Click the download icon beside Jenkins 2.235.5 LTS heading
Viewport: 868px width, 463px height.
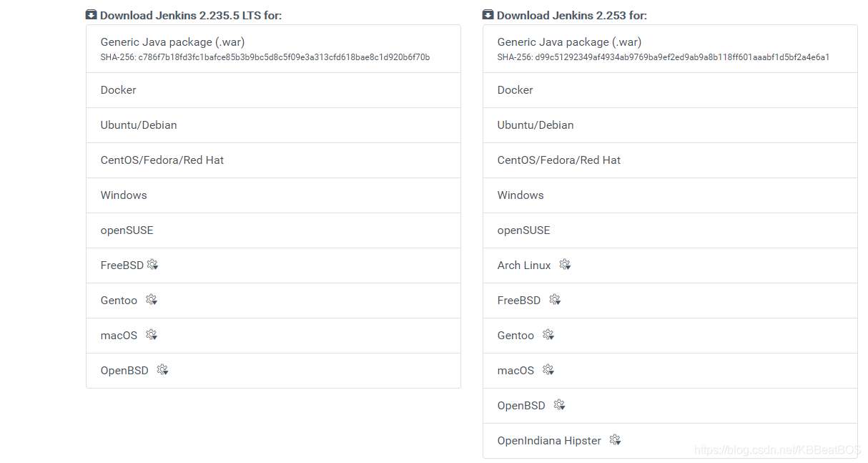91,14
